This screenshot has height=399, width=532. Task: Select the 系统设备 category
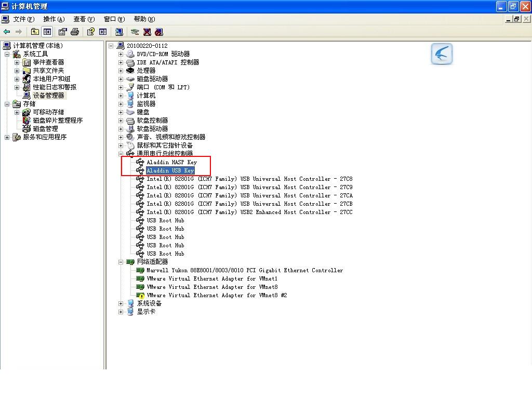coord(149,303)
